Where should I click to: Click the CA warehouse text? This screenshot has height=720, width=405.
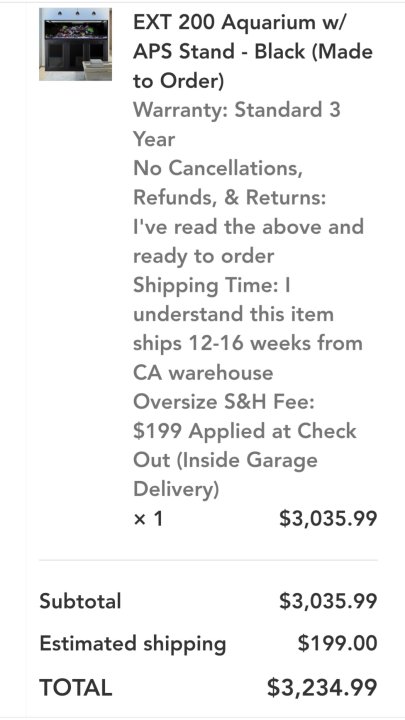point(203,372)
